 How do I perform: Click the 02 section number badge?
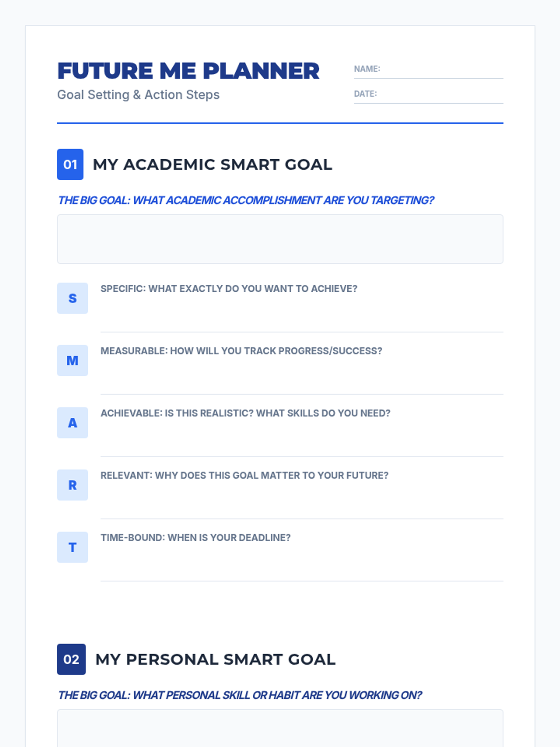(x=71, y=659)
